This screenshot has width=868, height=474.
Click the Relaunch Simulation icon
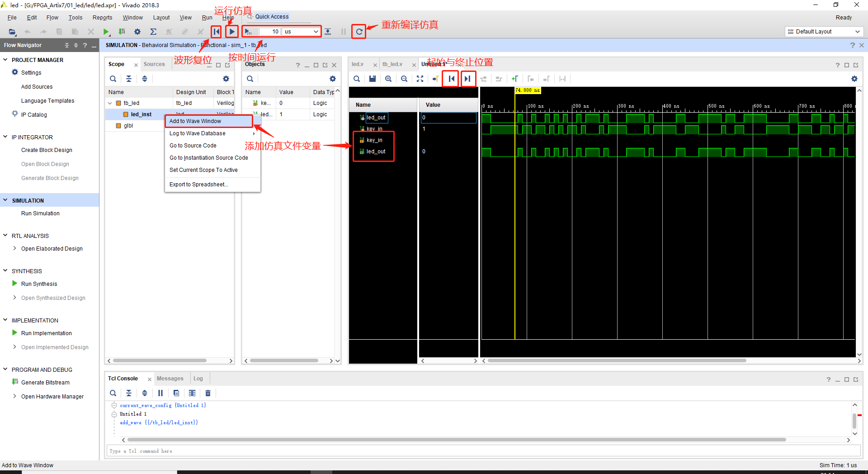[x=358, y=31]
